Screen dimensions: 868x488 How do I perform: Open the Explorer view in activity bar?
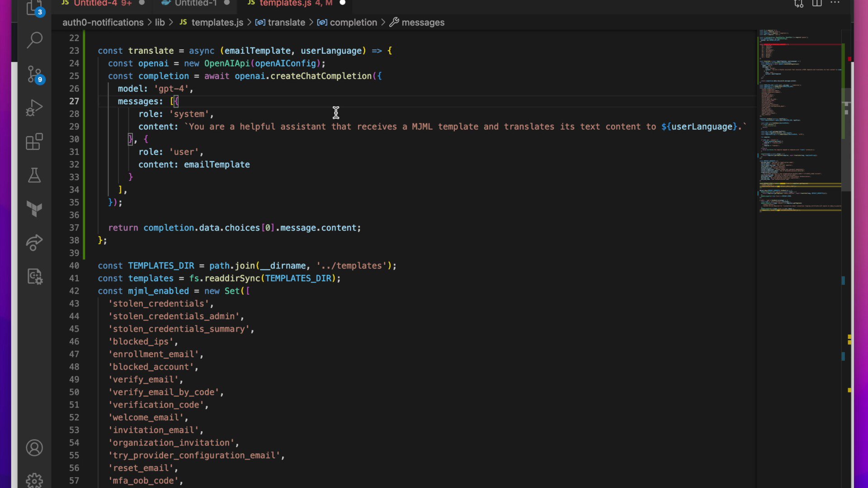click(34, 7)
